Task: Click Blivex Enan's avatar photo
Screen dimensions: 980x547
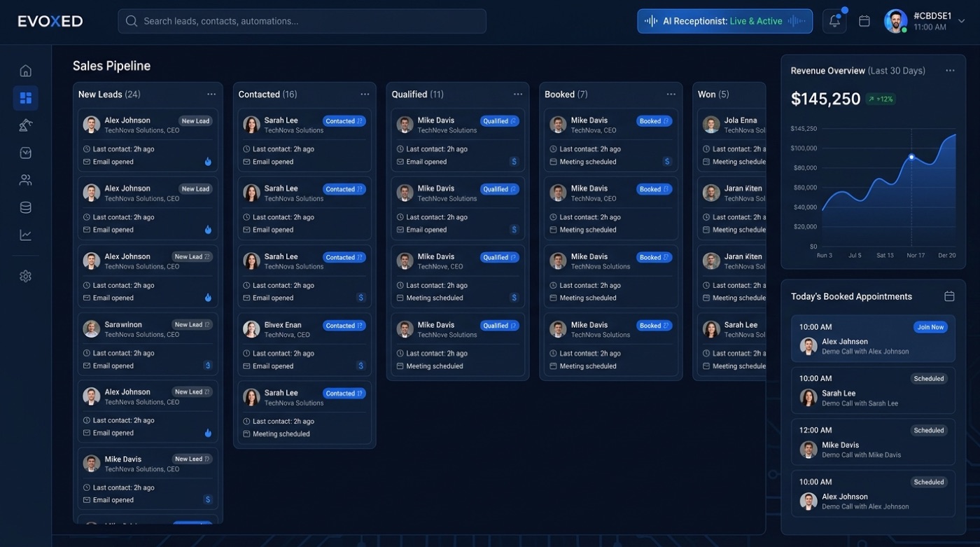Action: click(x=251, y=329)
